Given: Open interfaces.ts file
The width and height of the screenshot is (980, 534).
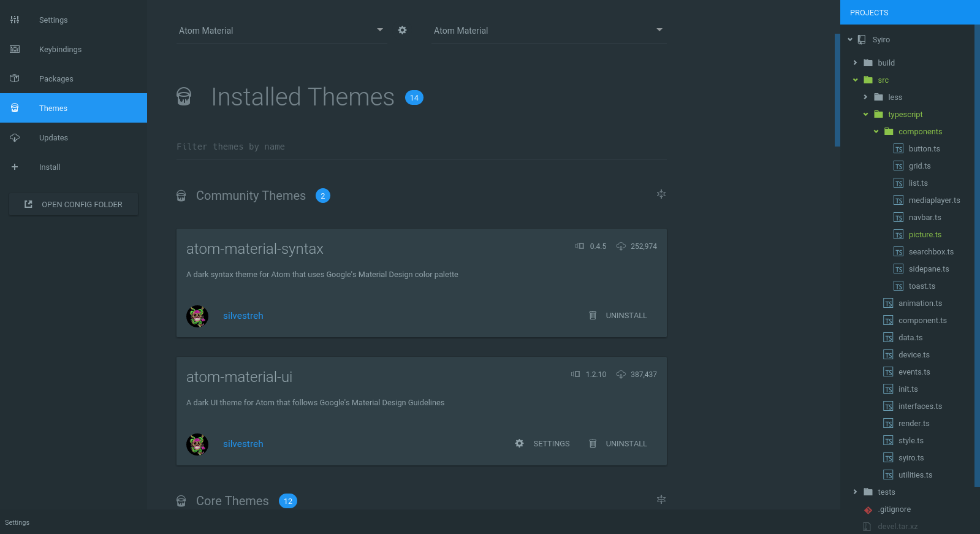Looking at the screenshot, I should 920,406.
